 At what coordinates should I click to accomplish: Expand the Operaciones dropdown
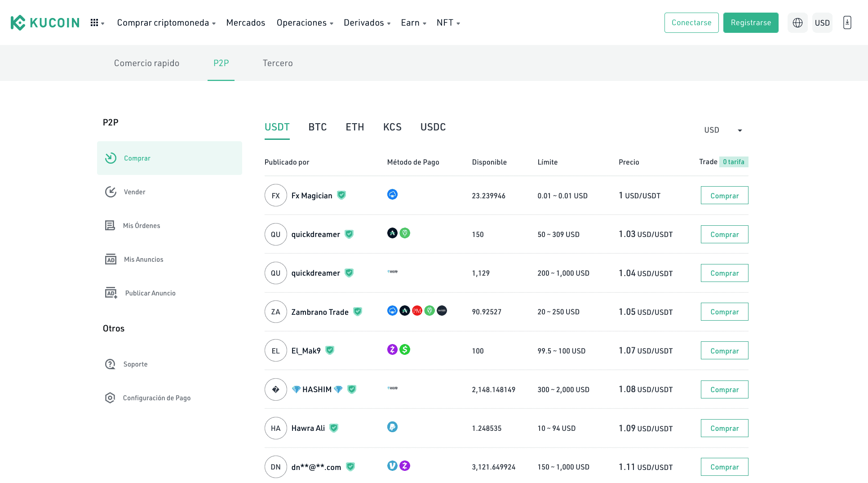point(305,22)
